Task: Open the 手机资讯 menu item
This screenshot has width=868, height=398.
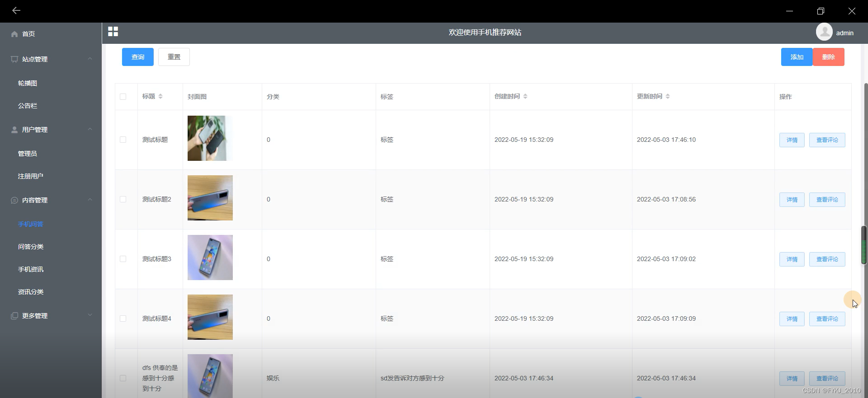Action: coord(51,269)
